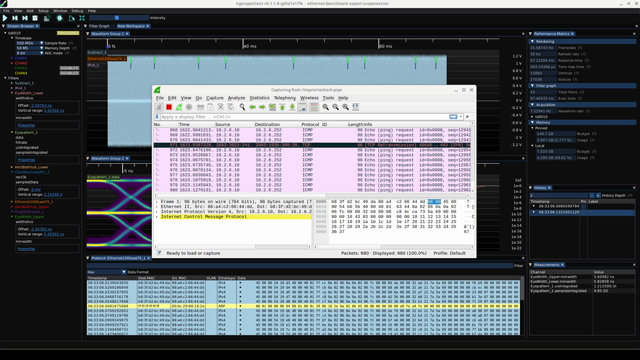Click Wireshark resize columns icon

click(x=356, y=107)
